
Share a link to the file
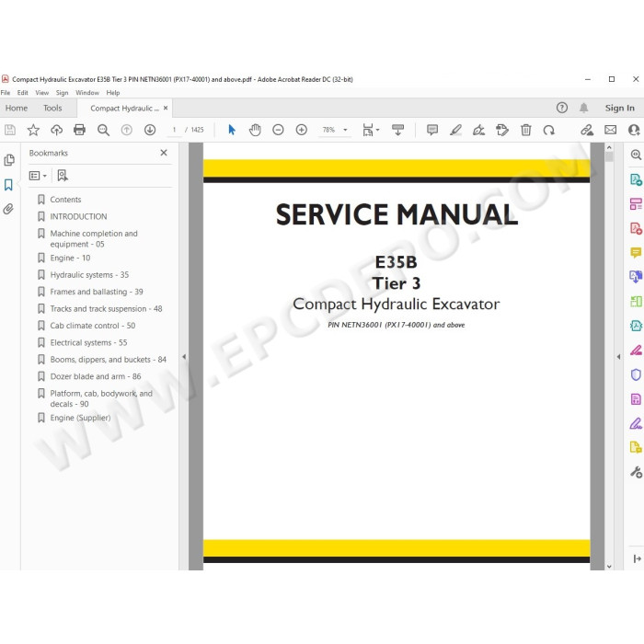coord(587,131)
